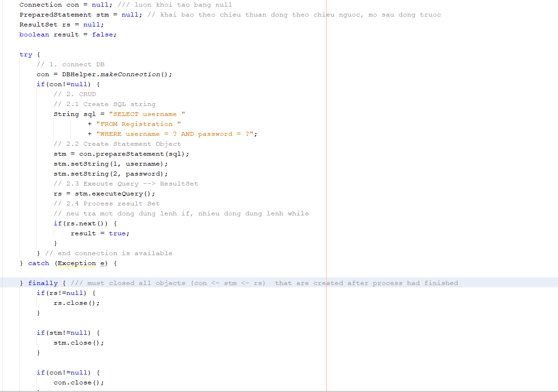Click the rs.next() condition
This screenshot has height=392, width=558.
click(x=87, y=223)
